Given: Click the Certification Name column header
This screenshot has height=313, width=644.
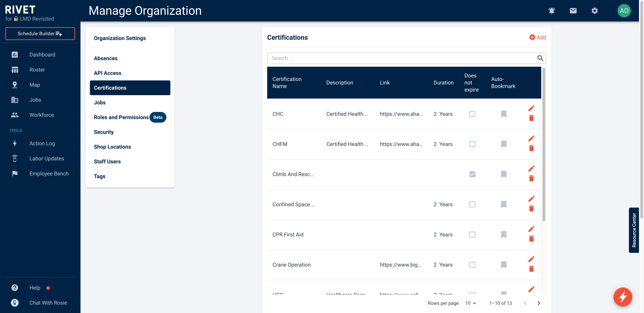Looking at the screenshot, I should pyautogui.click(x=287, y=82).
